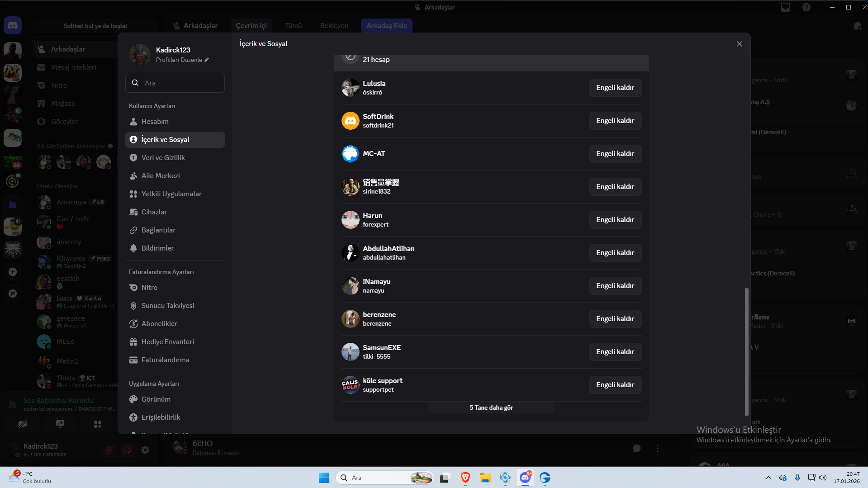Image resolution: width=868 pixels, height=488 pixels.
Task: Open Bağlantılar settings page
Action: click(x=175, y=230)
